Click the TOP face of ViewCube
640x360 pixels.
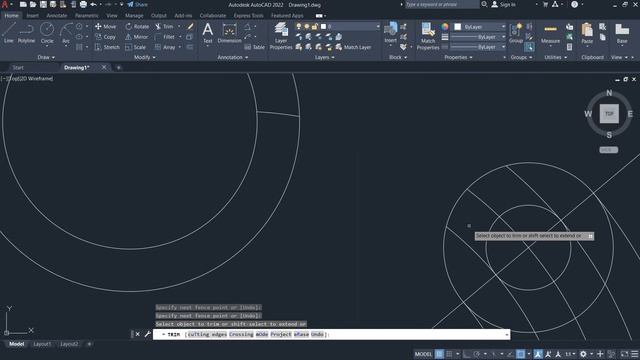[x=609, y=113]
